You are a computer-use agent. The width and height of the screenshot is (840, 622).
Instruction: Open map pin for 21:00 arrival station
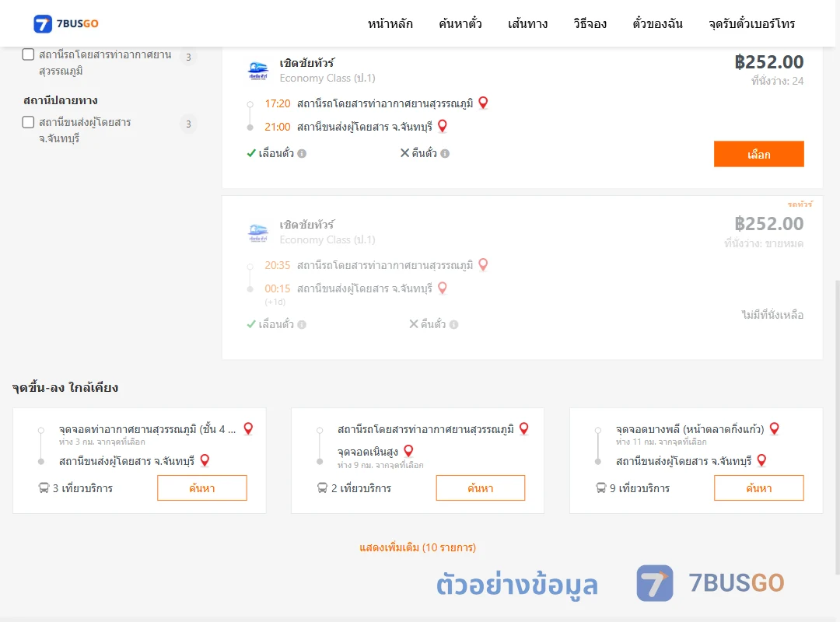pyautogui.click(x=443, y=126)
